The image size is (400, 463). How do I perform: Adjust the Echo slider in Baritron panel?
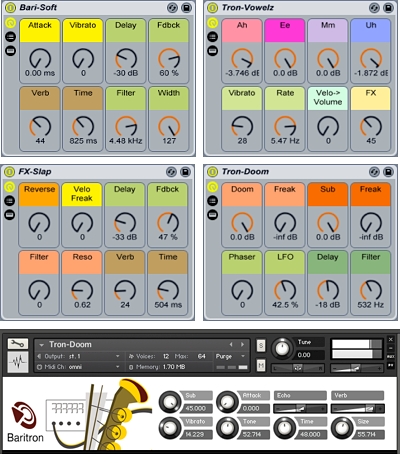[300, 408]
